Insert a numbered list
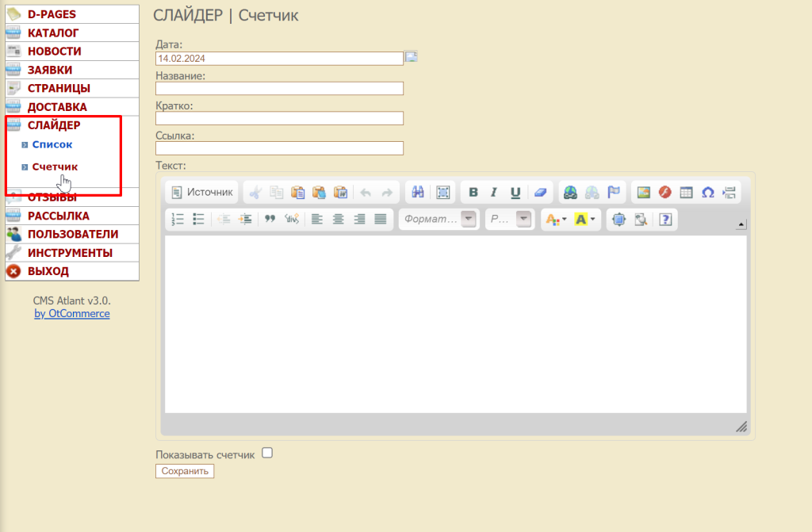This screenshot has height=532, width=812. (178, 219)
